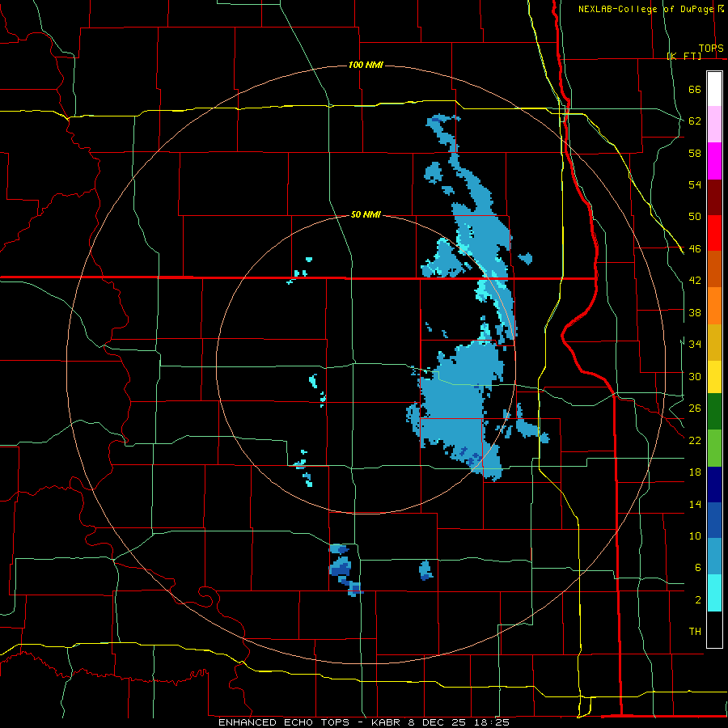Click the '100 NMI' range ring label
Image resolution: width=728 pixels, height=728 pixels.
(366, 65)
